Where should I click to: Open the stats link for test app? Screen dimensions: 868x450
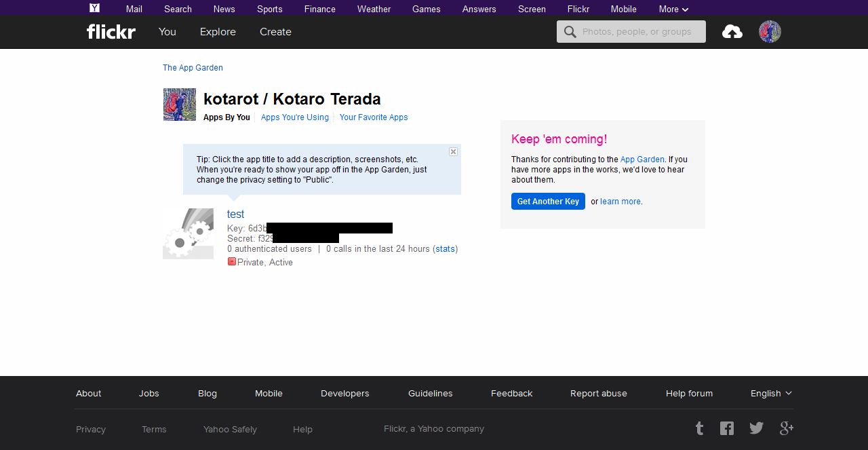click(x=446, y=249)
